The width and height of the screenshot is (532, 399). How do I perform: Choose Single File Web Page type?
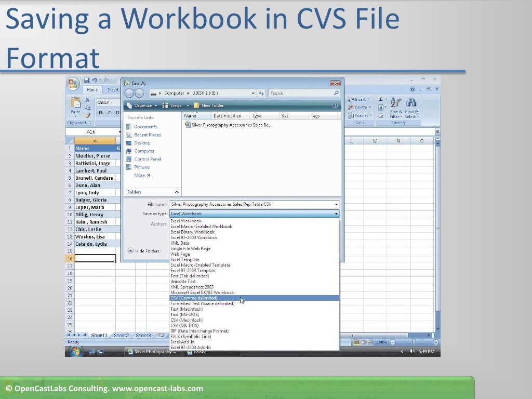pos(254,248)
